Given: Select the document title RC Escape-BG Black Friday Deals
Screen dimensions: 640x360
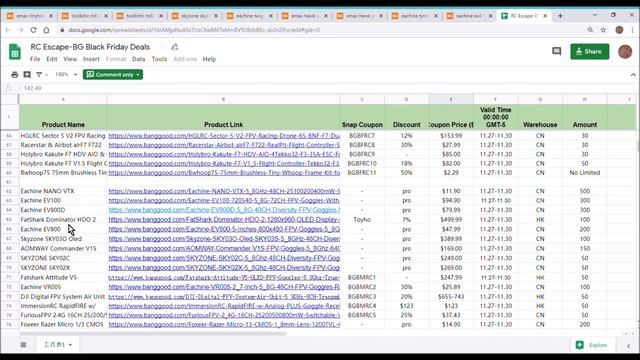Looking at the screenshot, I should [x=90, y=47].
